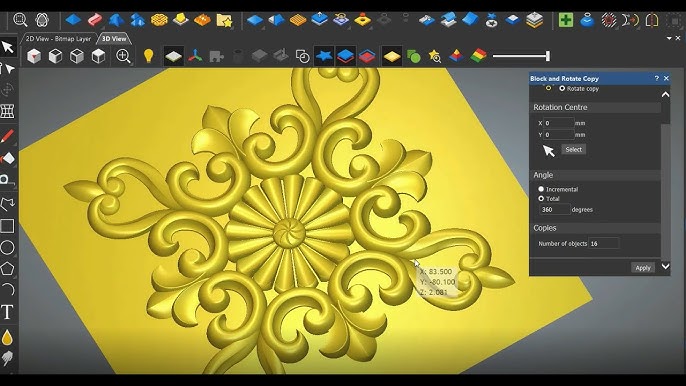Select the arrow Select tool in left toolbar
The image size is (686, 386).
tap(7, 46)
